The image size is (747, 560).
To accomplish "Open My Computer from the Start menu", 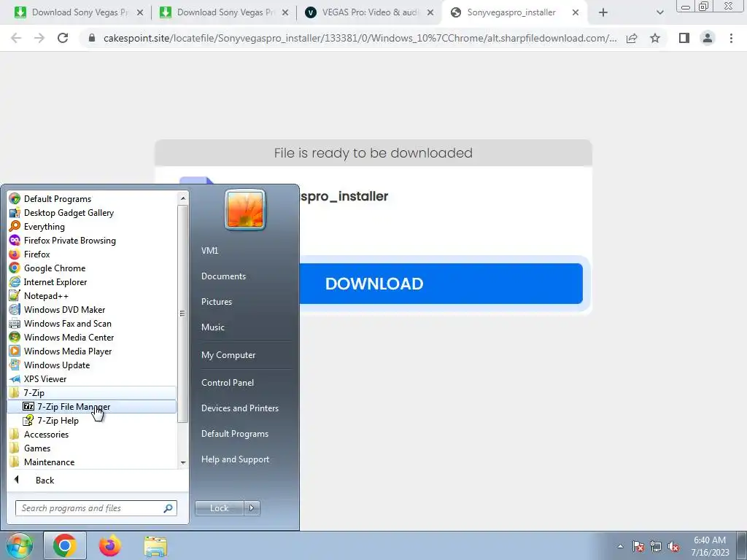I will (x=228, y=355).
